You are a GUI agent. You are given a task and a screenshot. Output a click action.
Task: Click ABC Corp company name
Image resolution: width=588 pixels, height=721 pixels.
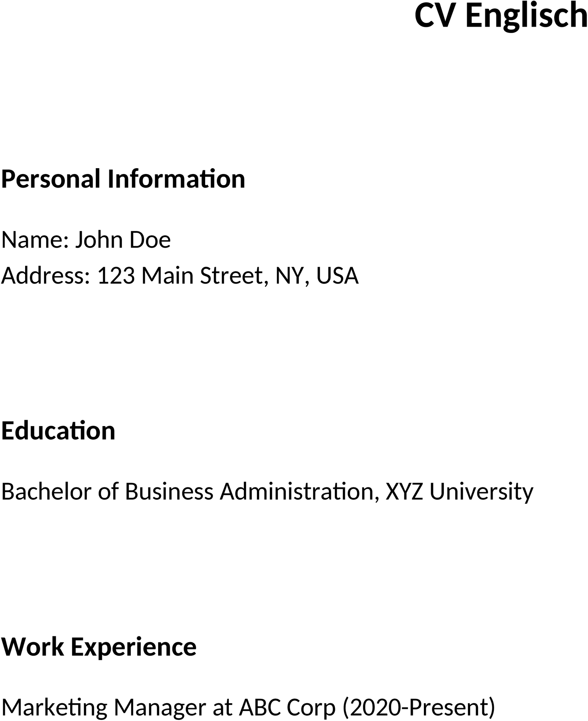(x=287, y=707)
